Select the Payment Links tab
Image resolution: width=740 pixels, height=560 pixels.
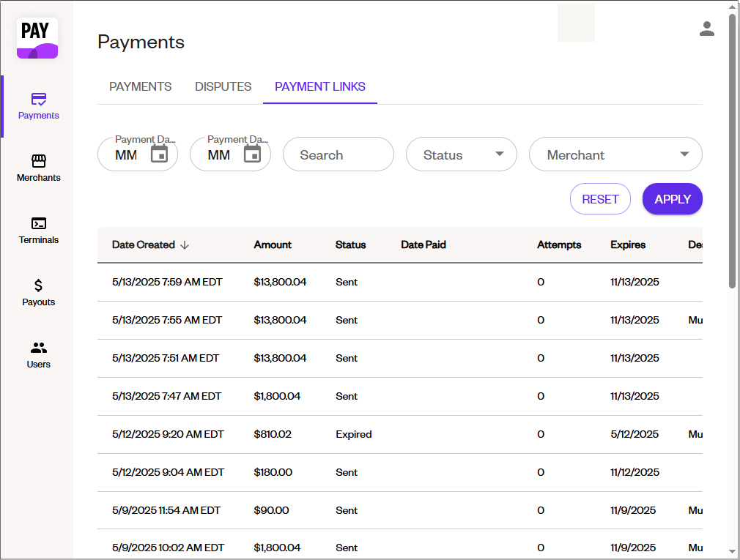(319, 86)
